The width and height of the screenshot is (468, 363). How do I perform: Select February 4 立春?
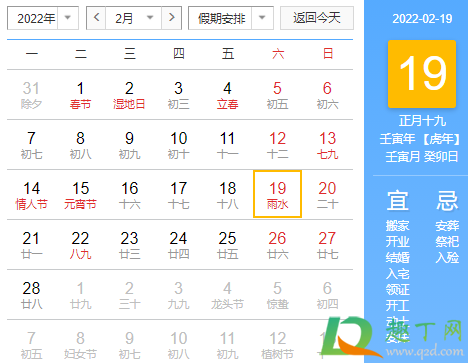pos(227,95)
